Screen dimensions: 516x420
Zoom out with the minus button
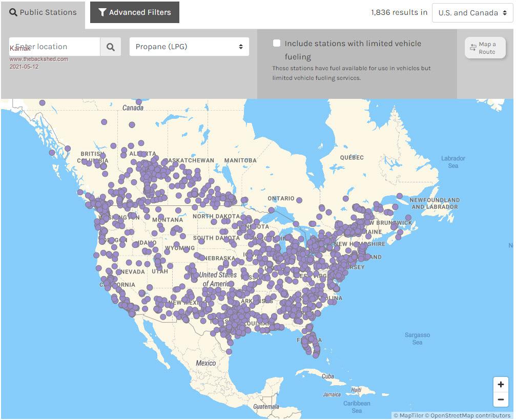click(x=501, y=400)
